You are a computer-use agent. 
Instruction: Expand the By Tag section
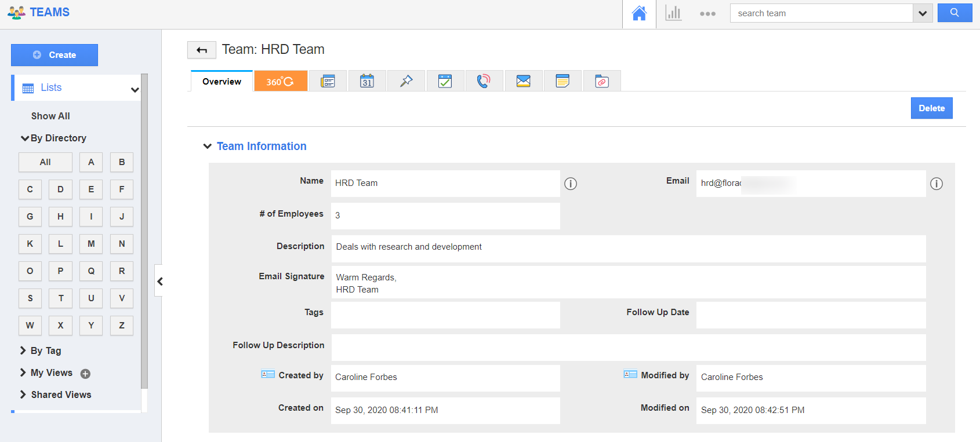[x=23, y=350]
